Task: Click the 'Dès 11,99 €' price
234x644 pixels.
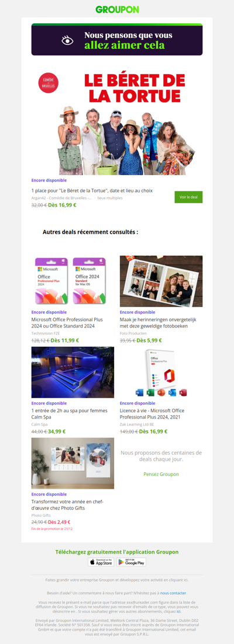Action: [x=65, y=340]
